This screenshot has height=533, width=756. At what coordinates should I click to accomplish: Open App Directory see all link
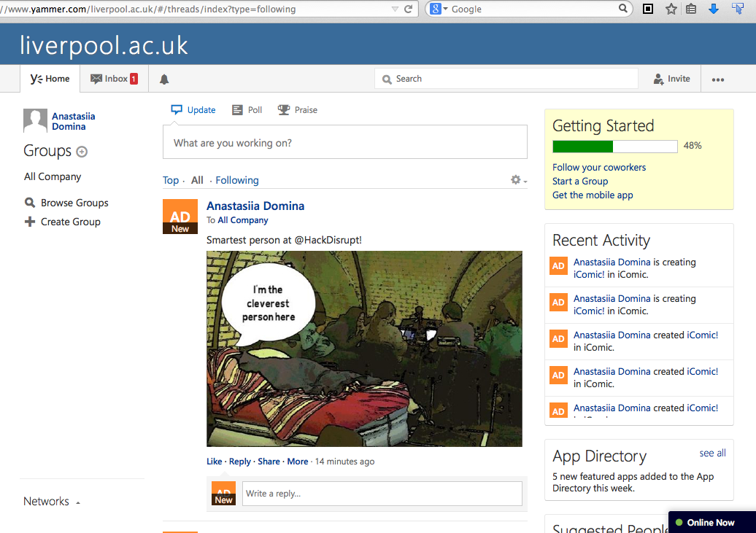pos(713,453)
